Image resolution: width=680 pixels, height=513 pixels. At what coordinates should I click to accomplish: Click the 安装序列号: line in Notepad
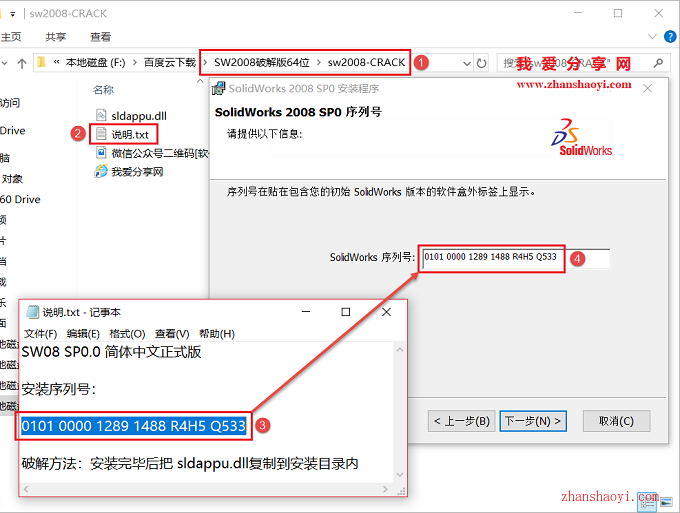click(59, 389)
